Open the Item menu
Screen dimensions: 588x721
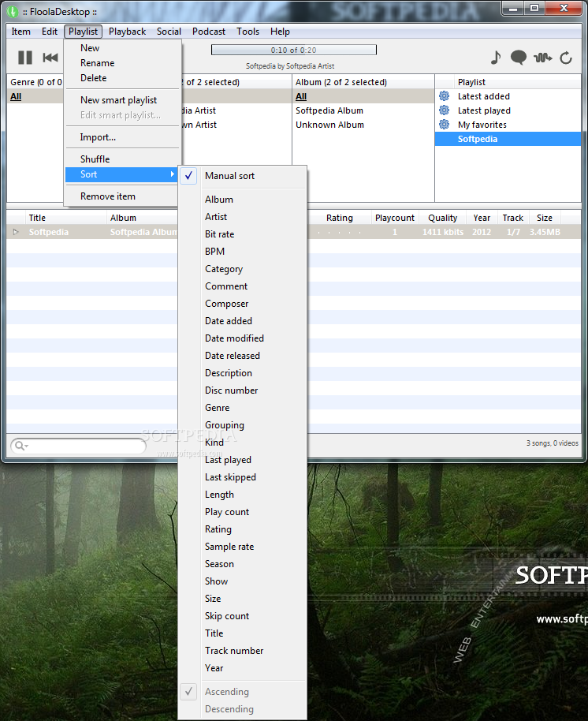point(20,32)
